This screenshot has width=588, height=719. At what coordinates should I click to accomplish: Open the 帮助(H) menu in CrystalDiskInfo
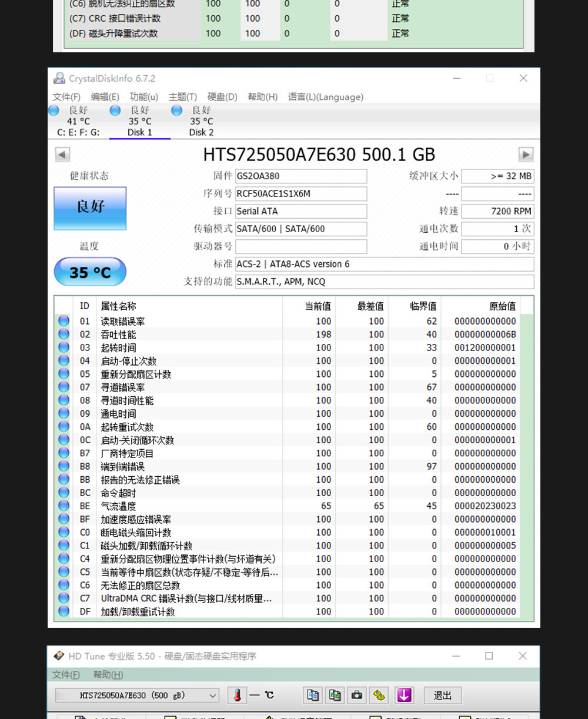point(262,97)
